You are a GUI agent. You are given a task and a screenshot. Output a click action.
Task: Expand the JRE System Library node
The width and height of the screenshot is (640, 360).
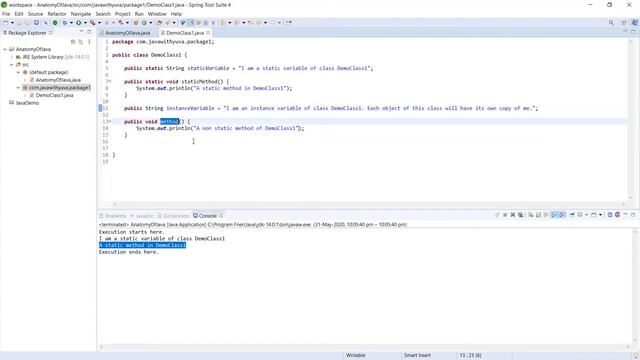11,57
